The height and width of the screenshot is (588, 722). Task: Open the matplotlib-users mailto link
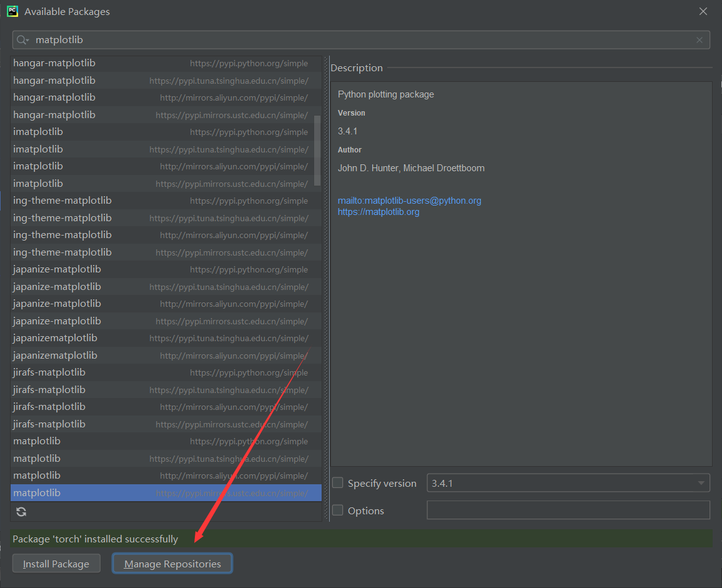pos(409,201)
